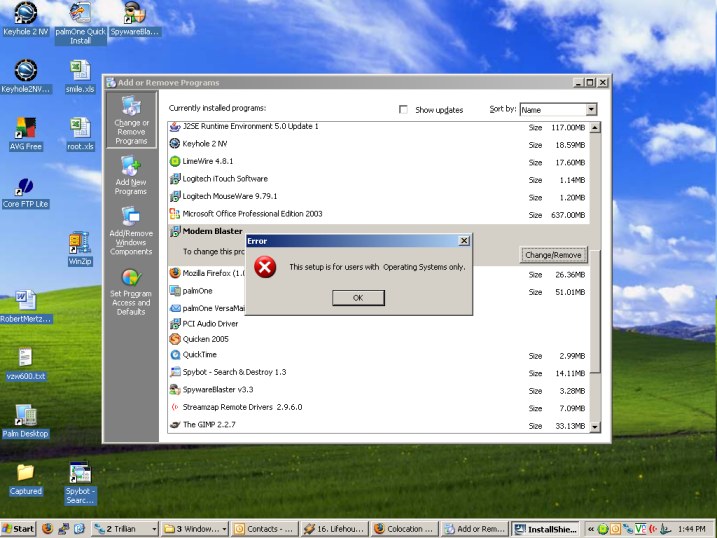The image size is (717, 538).
Task: Open the Sort by Name dropdown
Action: point(591,109)
